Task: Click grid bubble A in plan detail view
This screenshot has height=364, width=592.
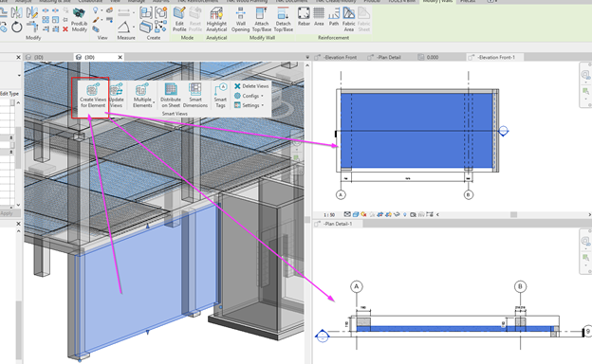Action: click(357, 286)
